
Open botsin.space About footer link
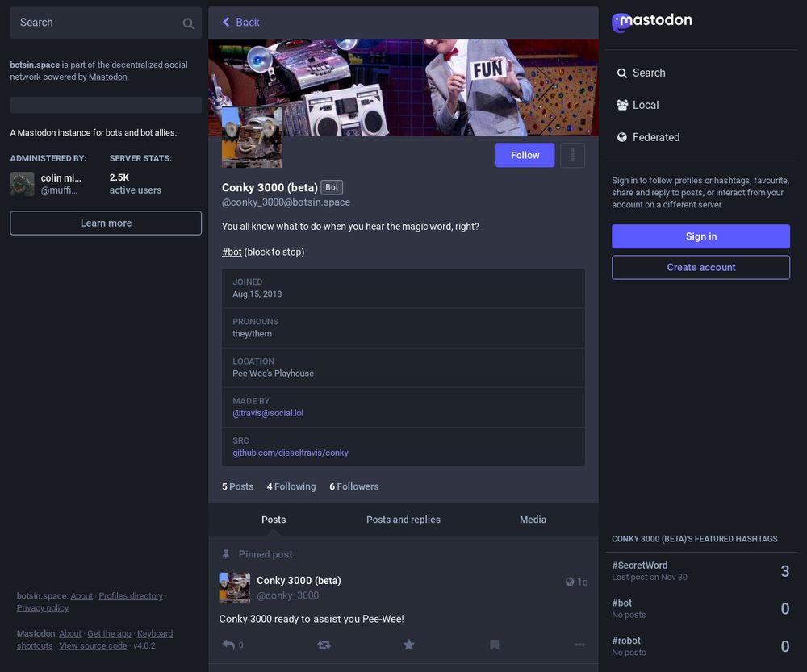(82, 596)
